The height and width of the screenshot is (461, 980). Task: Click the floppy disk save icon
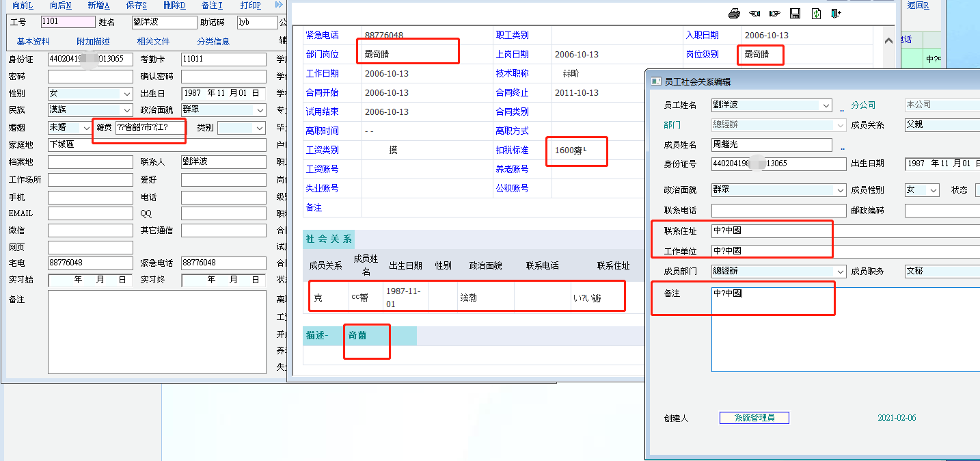pyautogui.click(x=795, y=14)
